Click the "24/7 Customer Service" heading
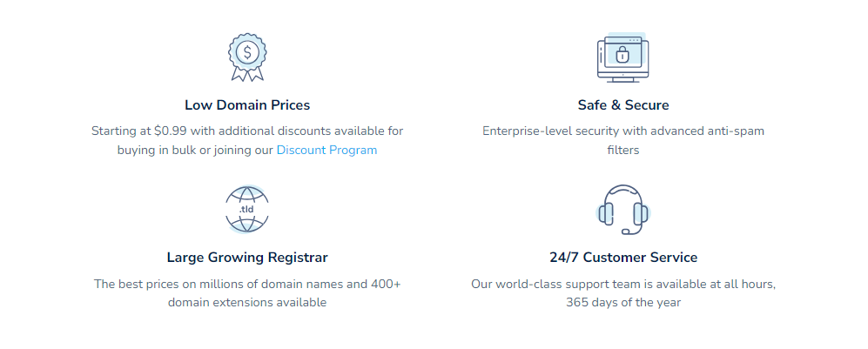Screen dimensions: 868x349 pos(623,258)
